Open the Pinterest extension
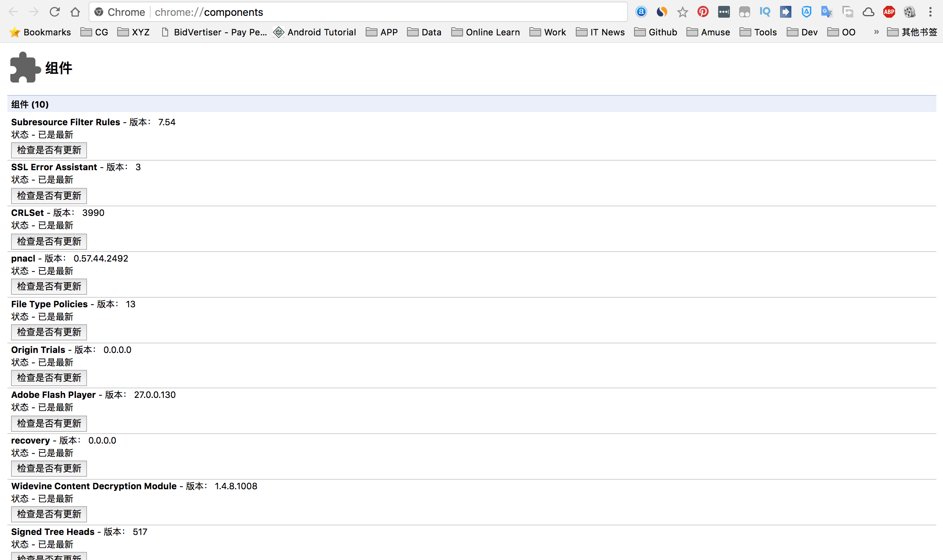Image resolution: width=943 pixels, height=560 pixels. [x=703, y=12]
